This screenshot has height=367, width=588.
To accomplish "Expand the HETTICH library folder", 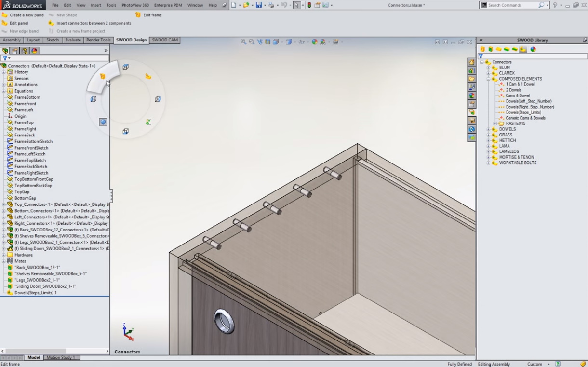I will (x=488, y=140).
